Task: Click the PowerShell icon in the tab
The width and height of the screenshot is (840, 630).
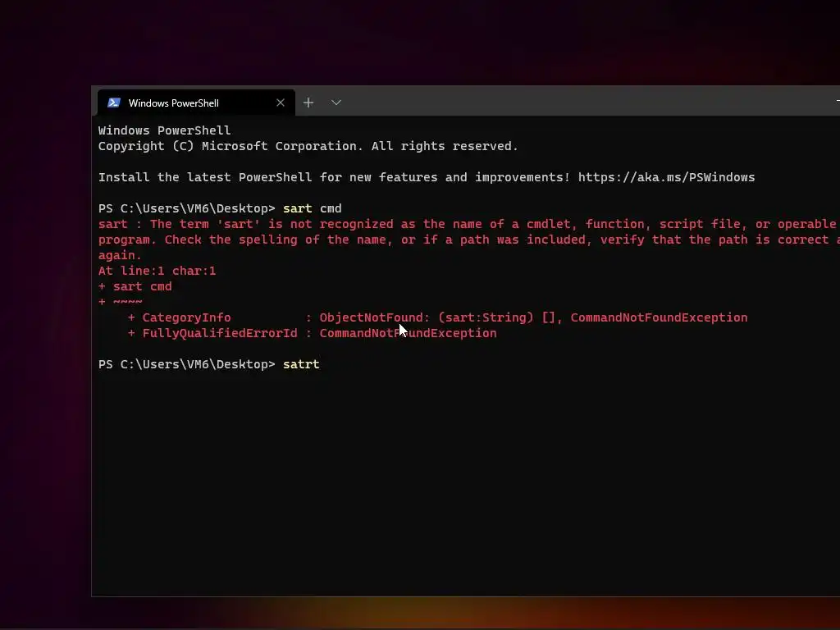Action: (113, 103)
